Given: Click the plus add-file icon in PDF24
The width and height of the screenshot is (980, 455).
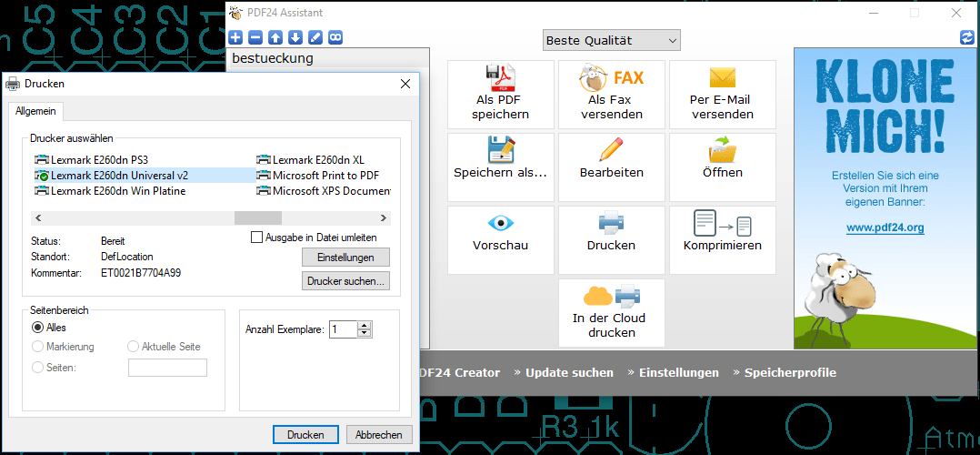Looking at the screenshot, I should [235, 37].
